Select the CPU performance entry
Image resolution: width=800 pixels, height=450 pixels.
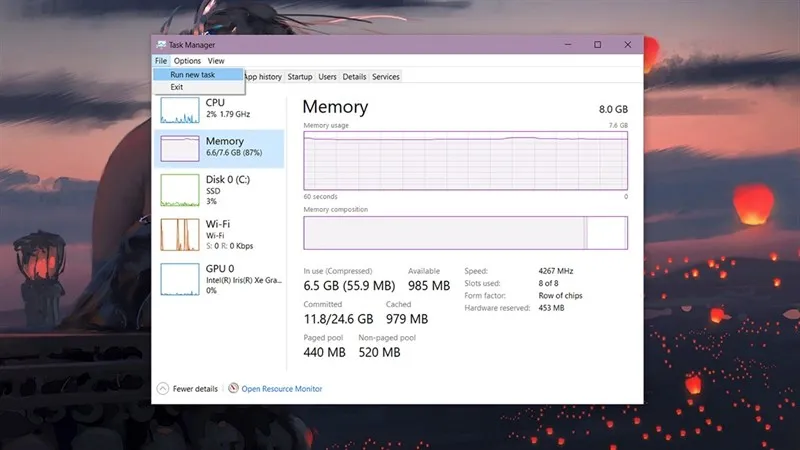point(219,109)
